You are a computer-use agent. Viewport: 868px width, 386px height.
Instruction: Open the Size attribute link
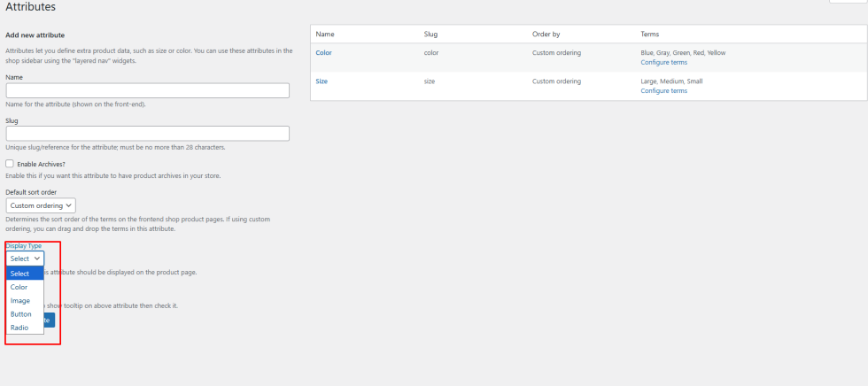(x=322, y=81)
